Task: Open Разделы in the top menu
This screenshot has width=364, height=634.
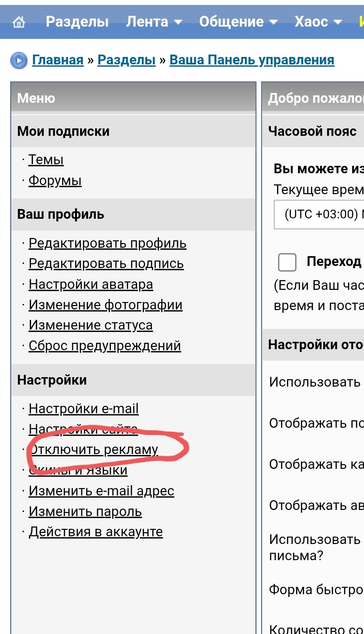Action: 77,22
